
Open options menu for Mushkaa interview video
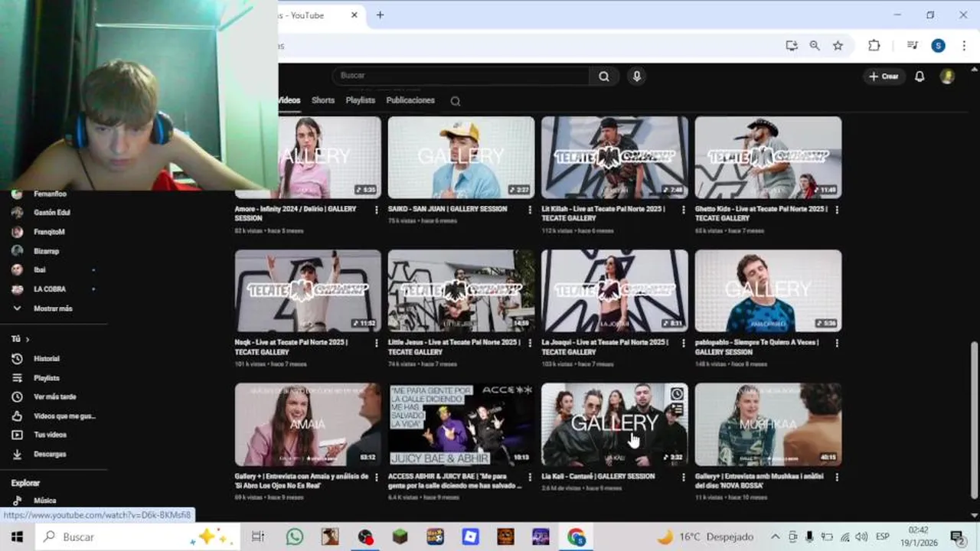point(837,477)
